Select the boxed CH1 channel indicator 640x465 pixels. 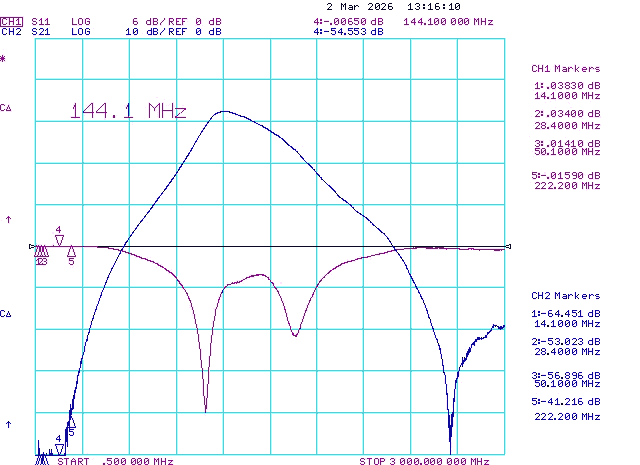11,22
